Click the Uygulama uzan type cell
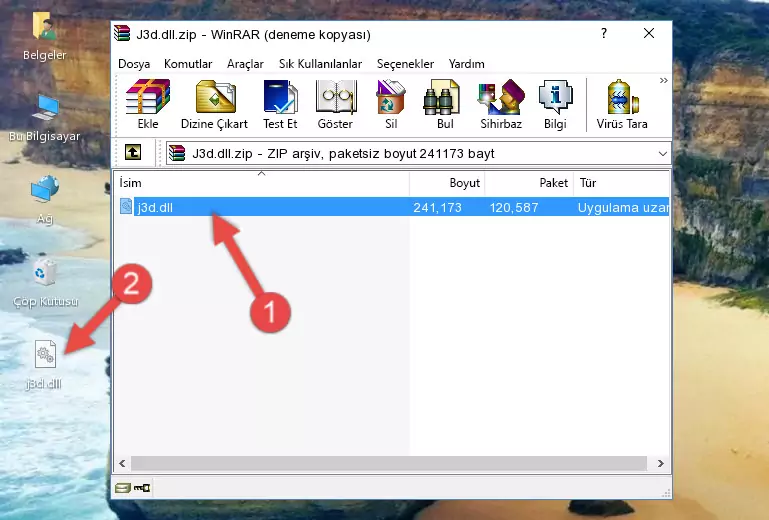Viewport: 769px width, 520px height. [x=623, y=208]
